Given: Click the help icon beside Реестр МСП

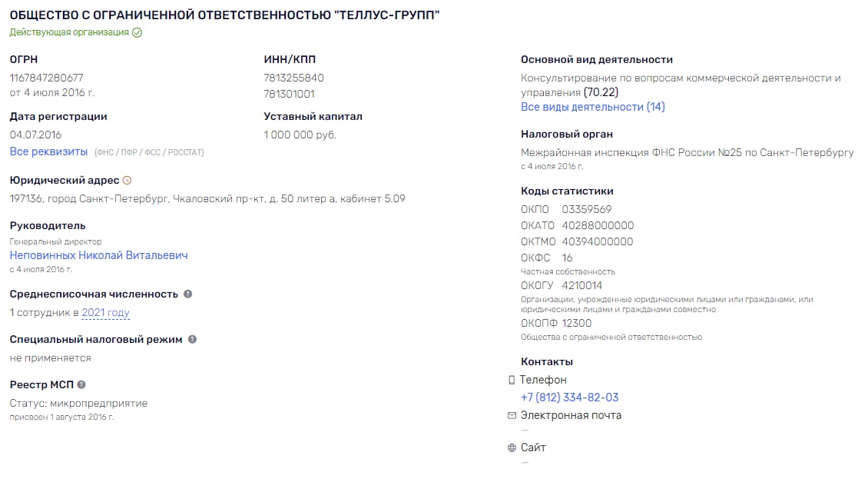Looking at the screenshot, I should click(81, 384).
